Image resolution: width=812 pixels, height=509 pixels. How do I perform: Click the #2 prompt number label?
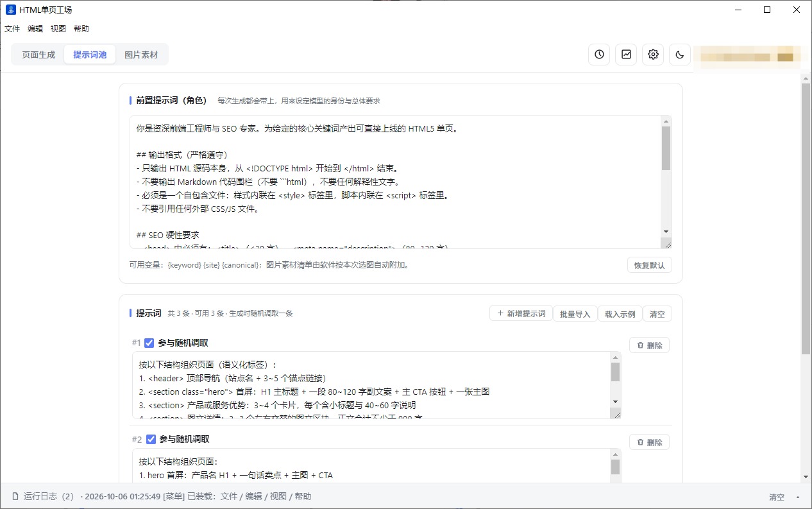pos(137,440)
